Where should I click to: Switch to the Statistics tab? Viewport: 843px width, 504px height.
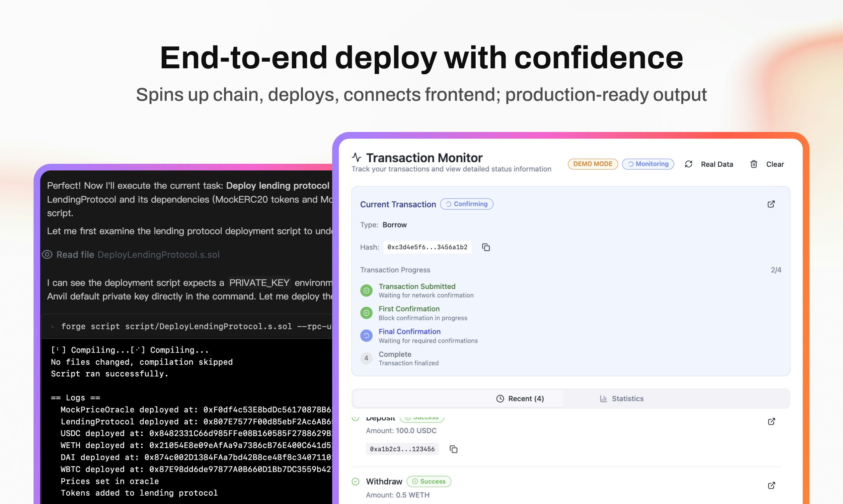(622, 398)
